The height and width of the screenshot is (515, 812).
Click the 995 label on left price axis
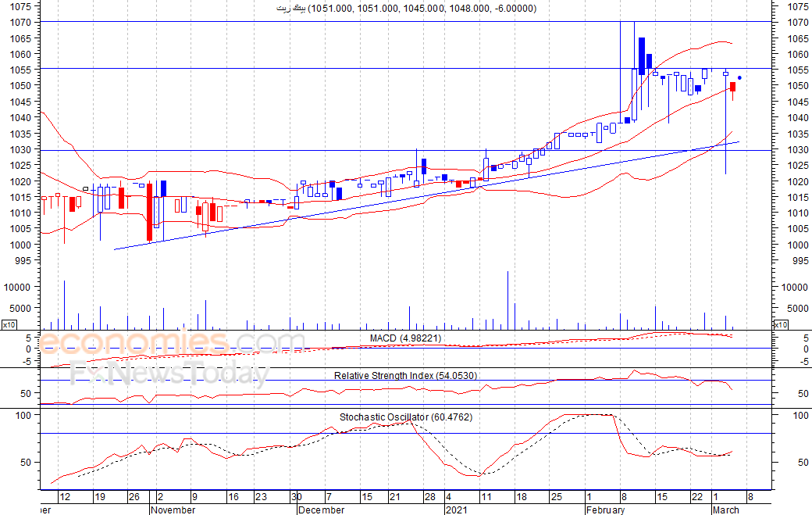pyautogui.click(x=24, y=260)
